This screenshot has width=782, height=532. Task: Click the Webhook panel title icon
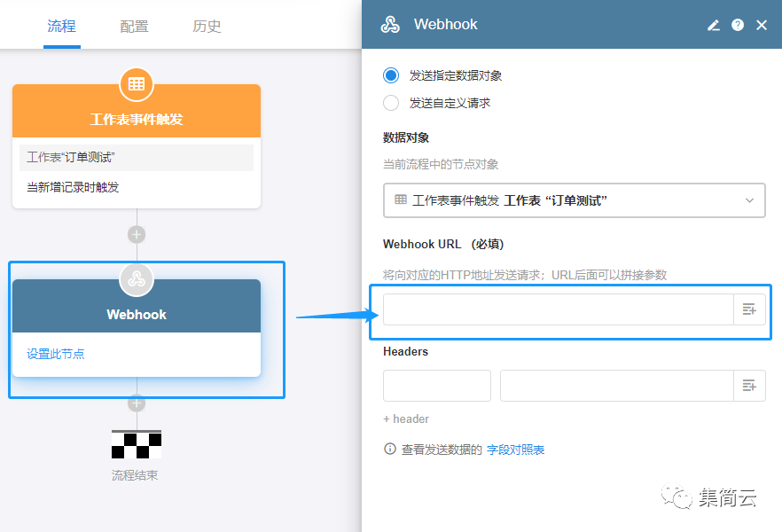pos(390,25)
